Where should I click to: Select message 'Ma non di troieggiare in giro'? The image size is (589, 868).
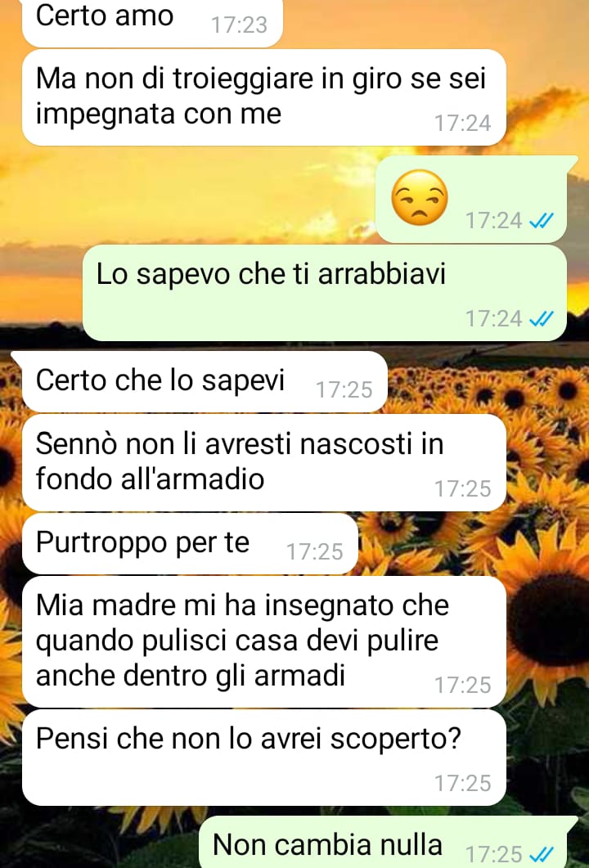click(264, 97)
